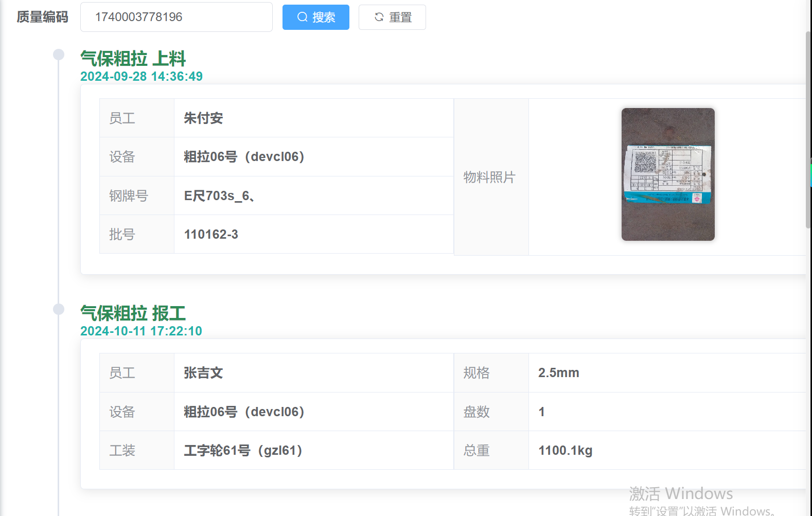The image size is (812, 516).
Task: Click the 工字轮61号 (gzl61) tooling value
Action: pos(243,451)
